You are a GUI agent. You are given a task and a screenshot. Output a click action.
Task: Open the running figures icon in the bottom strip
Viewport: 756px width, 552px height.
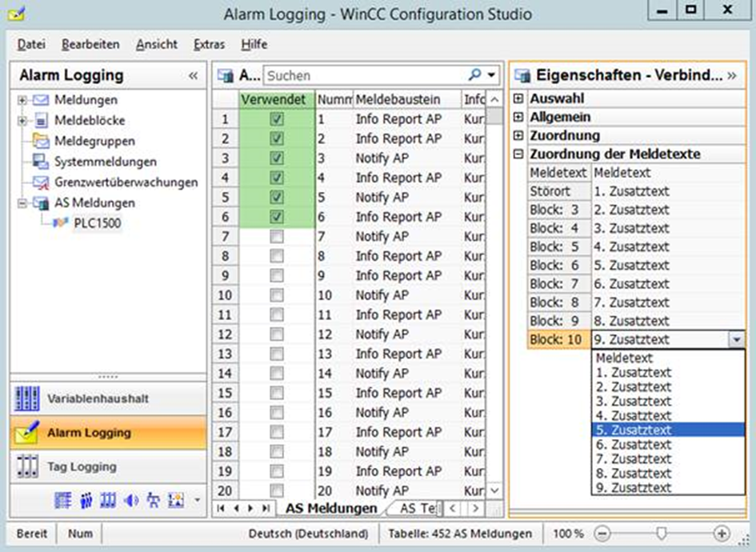click(154, 500)
